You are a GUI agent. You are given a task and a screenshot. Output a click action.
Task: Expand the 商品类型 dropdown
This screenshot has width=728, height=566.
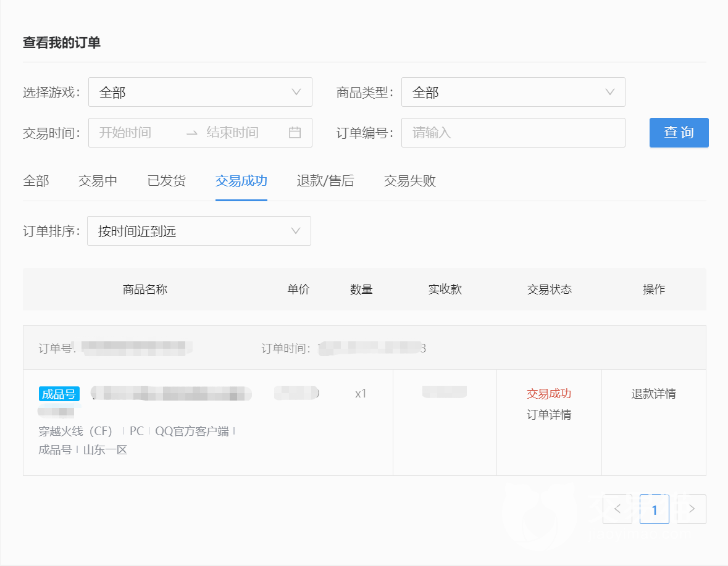pyautogui.click(x=513, y=92)
